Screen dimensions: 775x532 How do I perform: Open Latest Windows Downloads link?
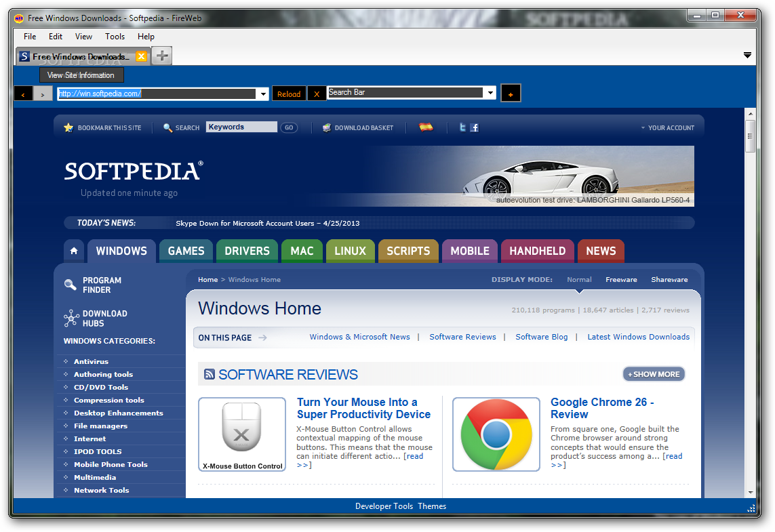(639, 337)
